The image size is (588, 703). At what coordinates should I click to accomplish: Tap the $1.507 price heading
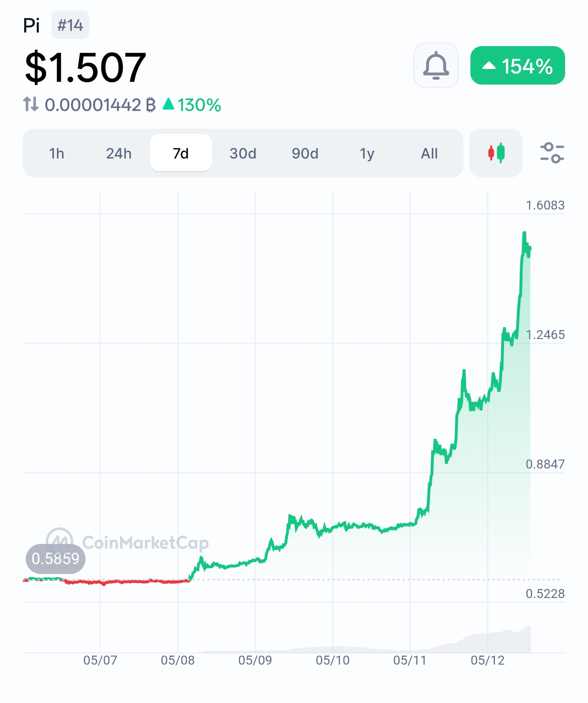tap(85, 67)
